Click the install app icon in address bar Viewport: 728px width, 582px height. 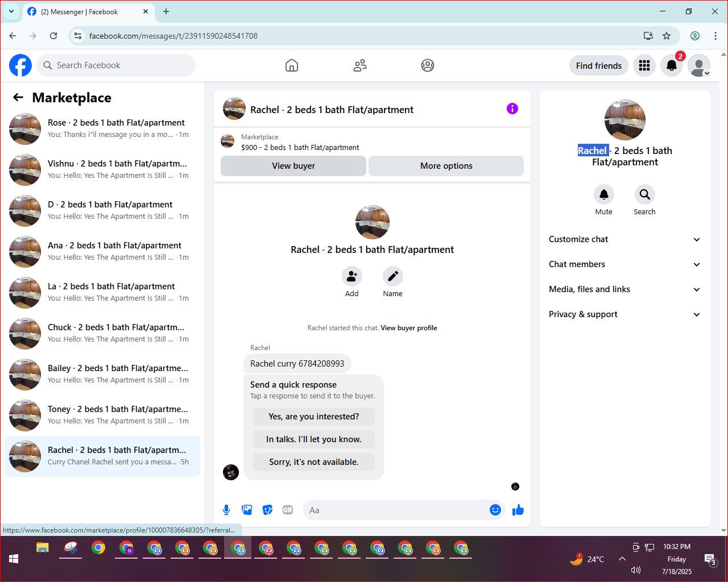pyautogui.click(x=648, y=36)
